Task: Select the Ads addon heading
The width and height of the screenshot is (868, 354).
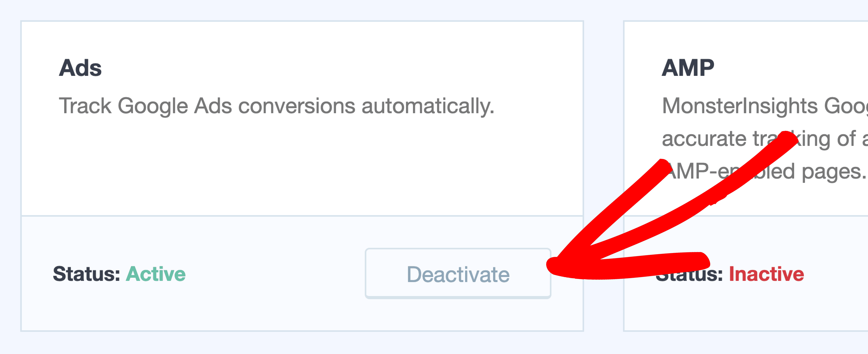Action: [80, 68]
